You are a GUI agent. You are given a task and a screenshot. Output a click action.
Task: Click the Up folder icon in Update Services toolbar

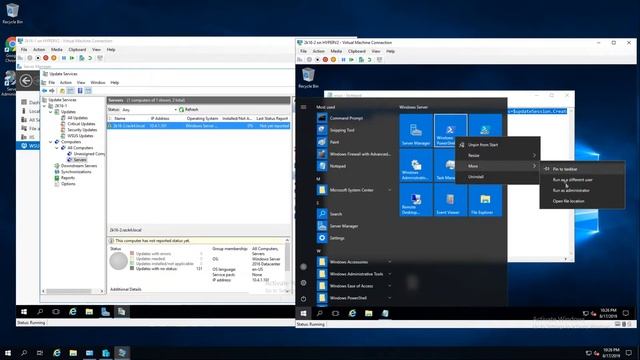pyautogui.click(x=62, y=91)
